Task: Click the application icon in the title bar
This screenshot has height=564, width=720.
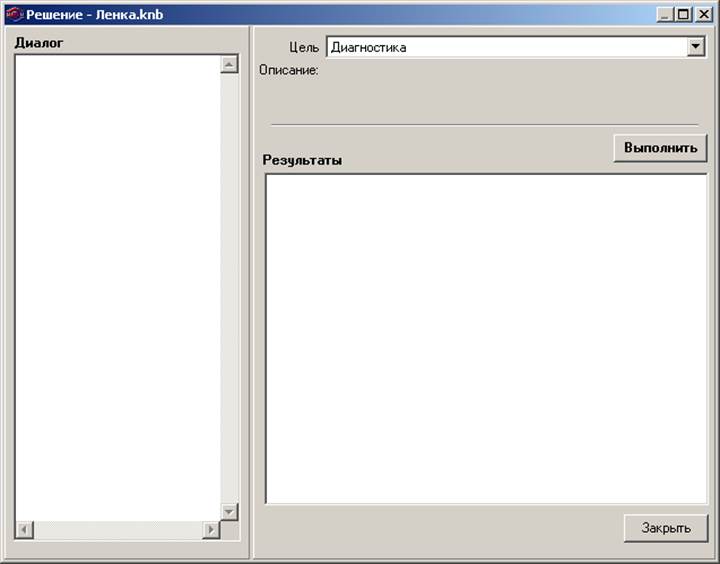Action: click(x=14, y=15)
